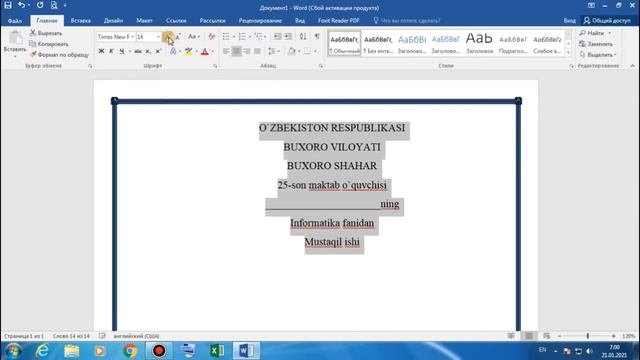Screen dimensions: 640x360
Task: Switch to the Ссылки tab
Action: coord(176,20)
